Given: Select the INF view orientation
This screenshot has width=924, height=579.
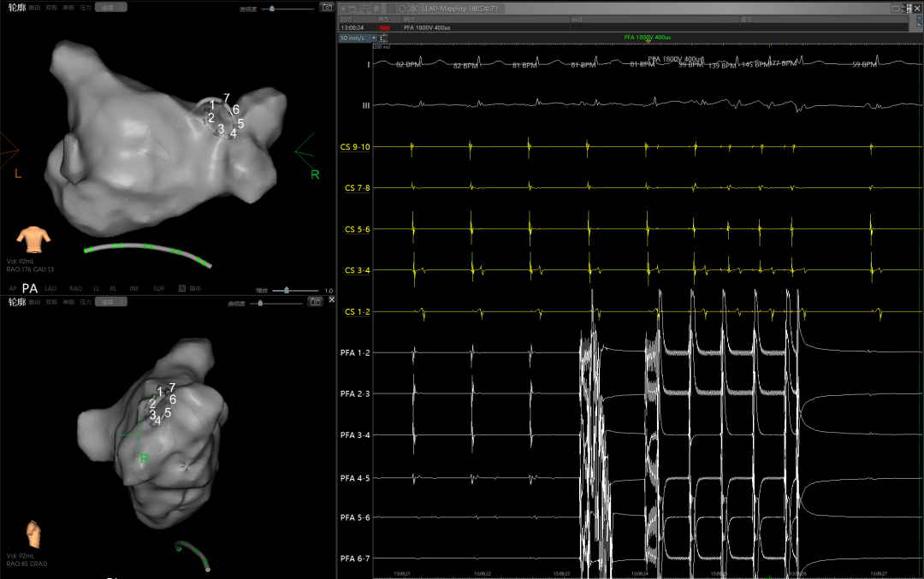Looking at the screenshot, I should (134, 289).
